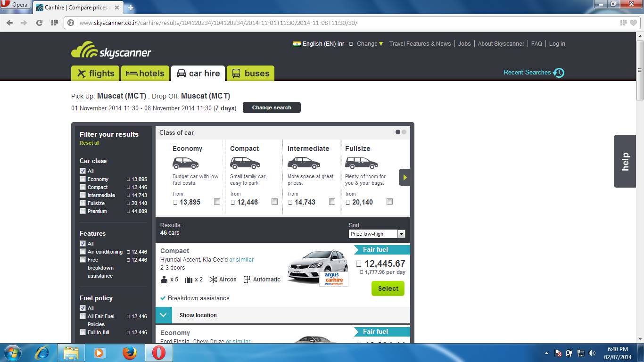Open the Windows Start menu

[x=12, y=353]
